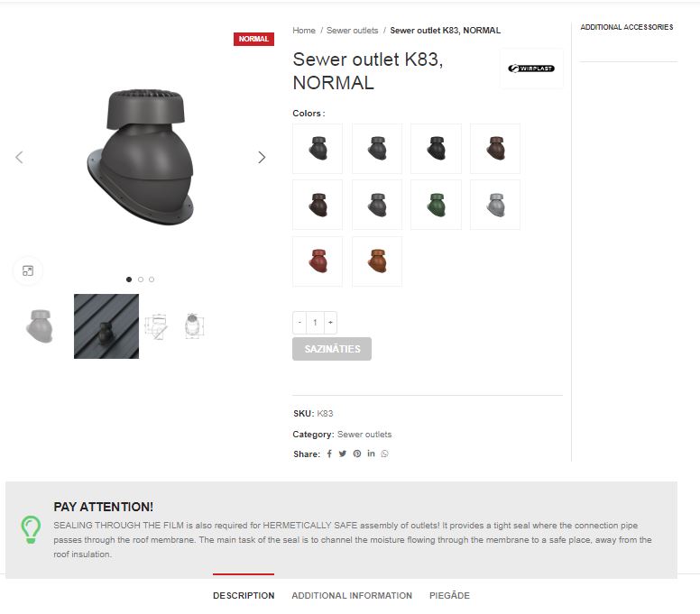Choose the light grey color swatch
The width and height of the screenshot is (700, 614).
click(x=495, y=205)
